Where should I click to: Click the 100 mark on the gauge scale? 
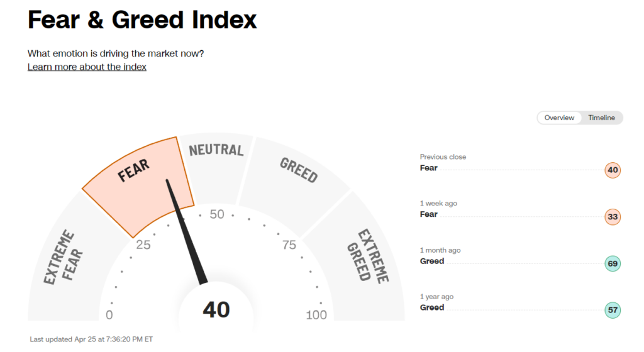click(316, 315)
